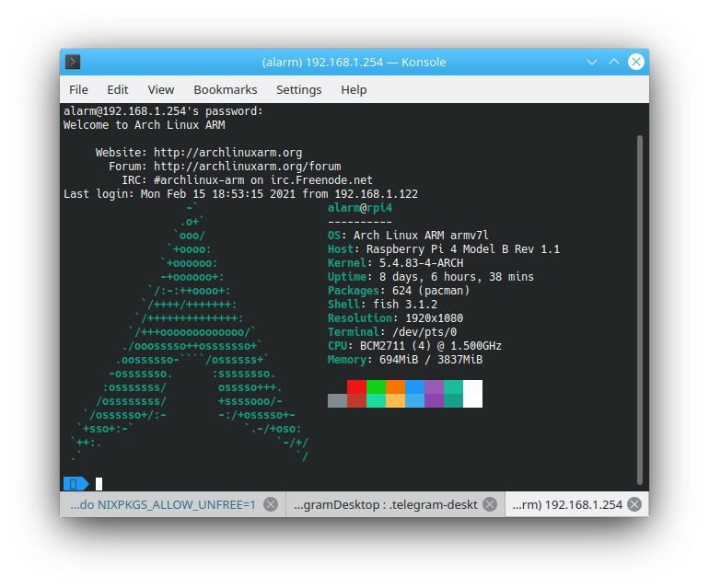Click the 'Memory: 694MiB / 3837MiB' line
Image resolution: width=709 pixels, height=588 pixels.
(x=405, y=360)
